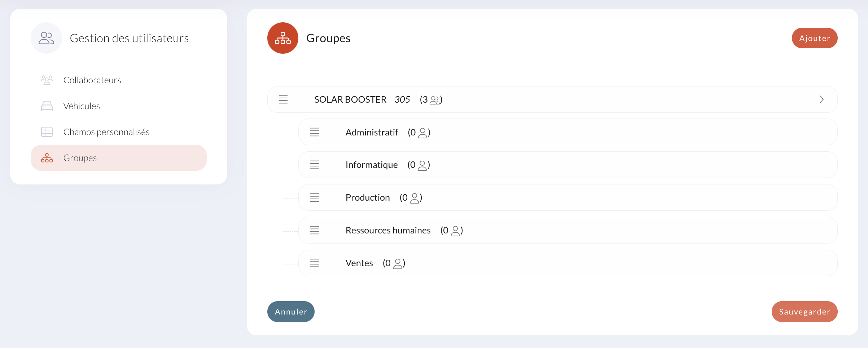Click the Véhicules car icon
The height and width of the screenshot is (348, 868).
pos(47,106)
